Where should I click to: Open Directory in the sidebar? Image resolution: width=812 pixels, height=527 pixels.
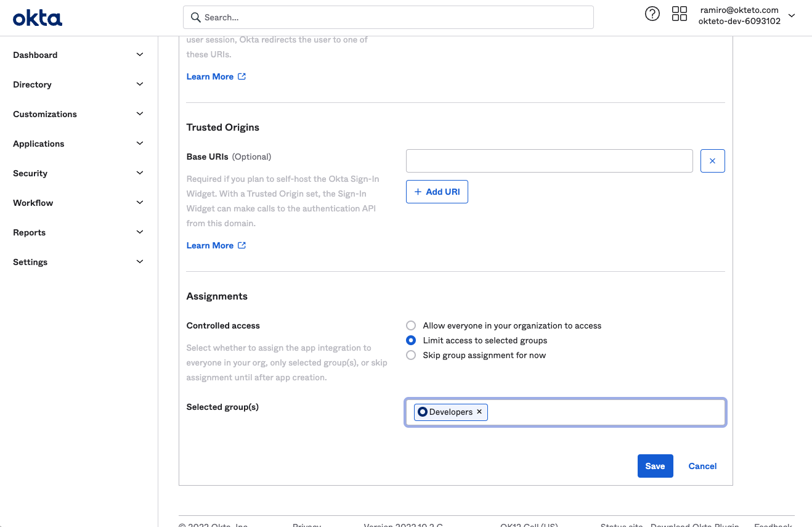tap(32, 84)
